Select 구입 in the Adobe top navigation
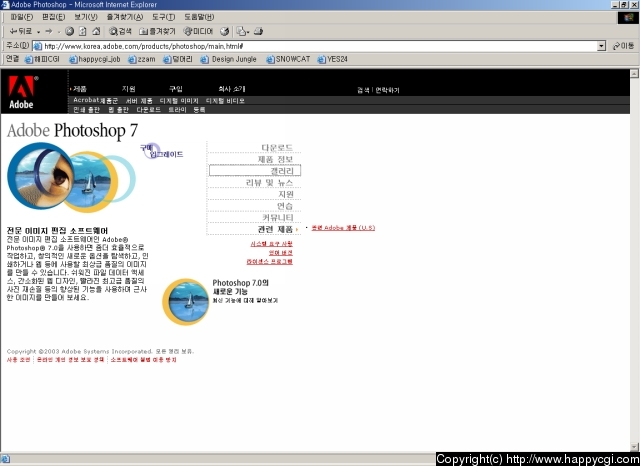This screenshot has width=640, height=466. coord(176,89)
